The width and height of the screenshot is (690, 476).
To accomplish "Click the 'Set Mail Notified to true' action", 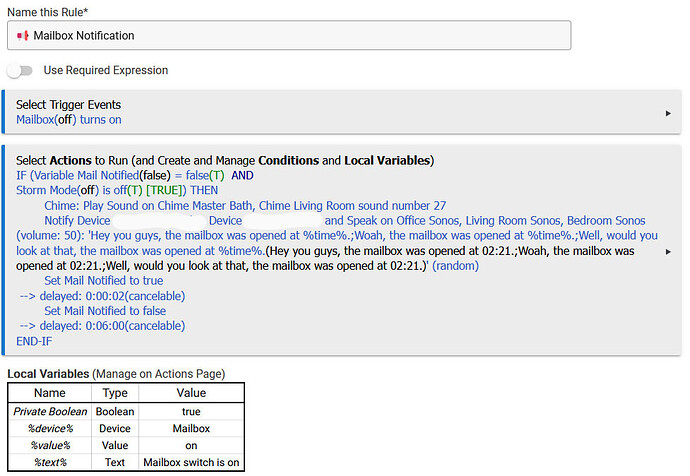I will click(103, 281).
